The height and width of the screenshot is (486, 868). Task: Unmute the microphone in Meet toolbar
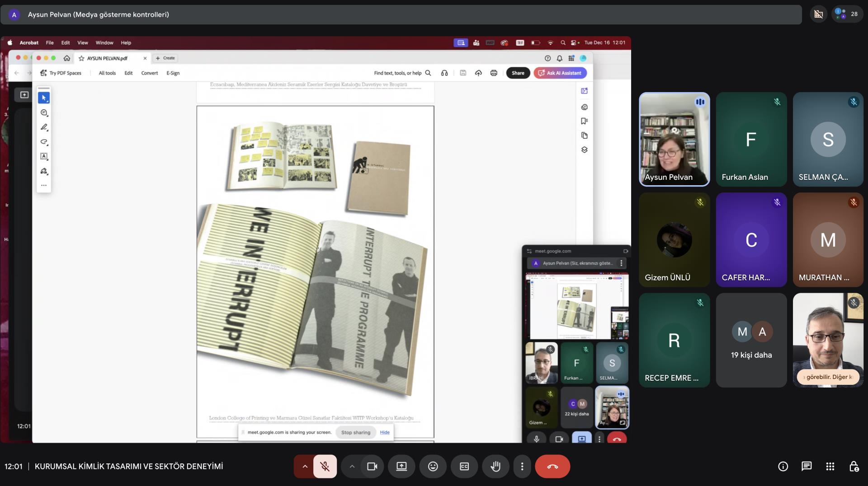coord(325,467)
